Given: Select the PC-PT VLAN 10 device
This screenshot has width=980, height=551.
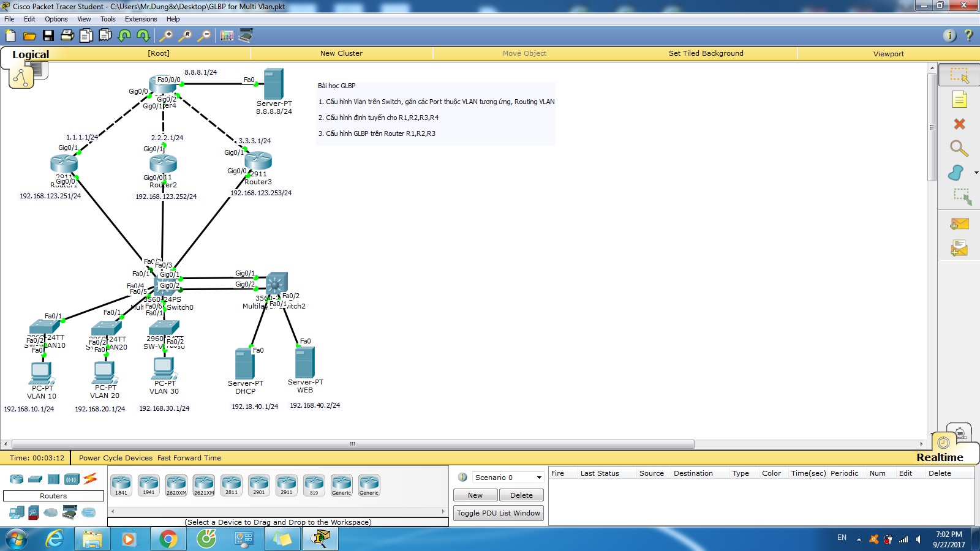Looking at the screenshot, I should (x=42, y=372).
